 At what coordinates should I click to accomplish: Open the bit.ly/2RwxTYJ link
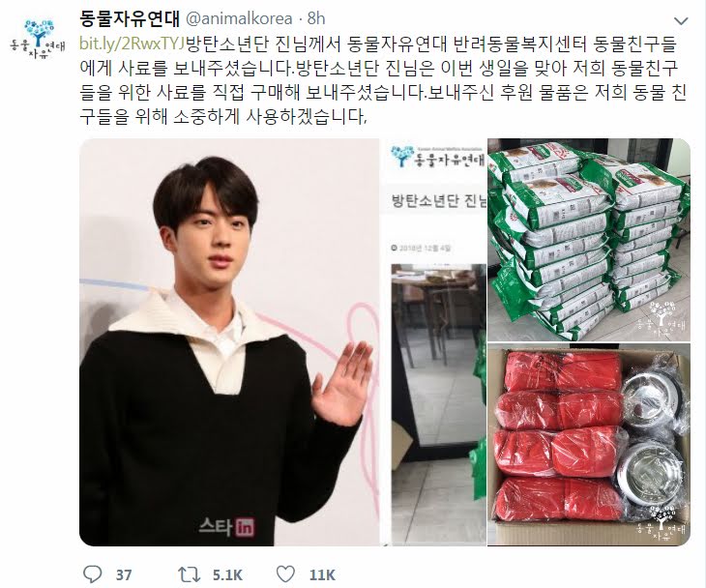click(x=132, y=44)
